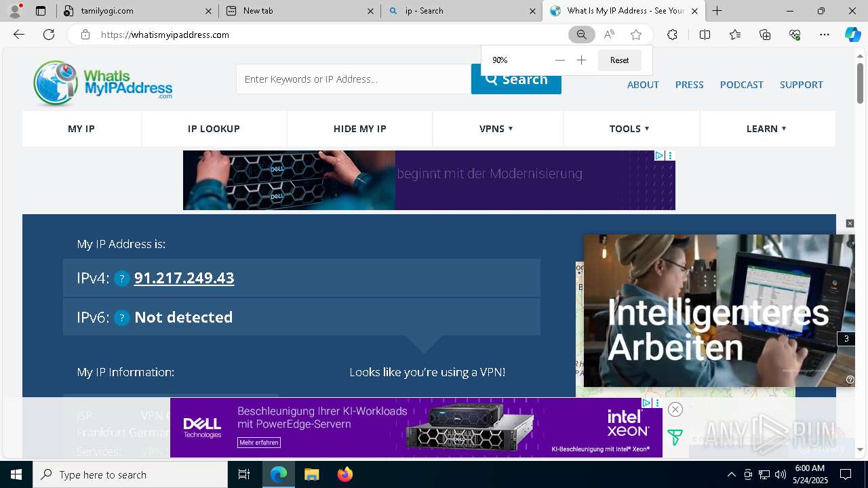Close the tamilyogi.com tab

pyautogui.click(x=208, y=11)
